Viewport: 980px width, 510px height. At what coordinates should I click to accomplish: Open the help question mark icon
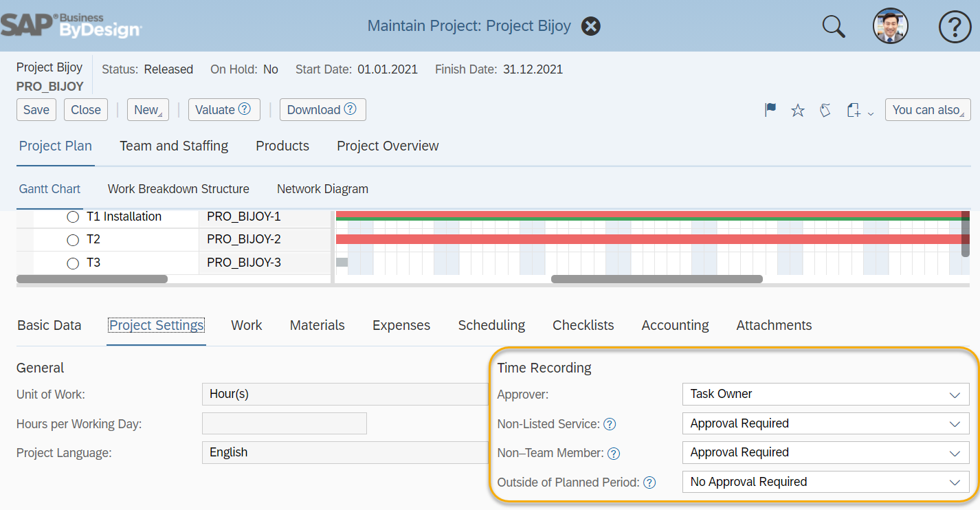click(955, 26)
